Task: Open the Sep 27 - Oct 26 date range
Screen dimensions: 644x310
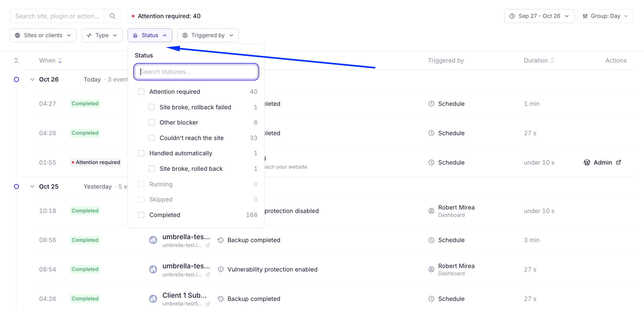Action: (539, 16)
